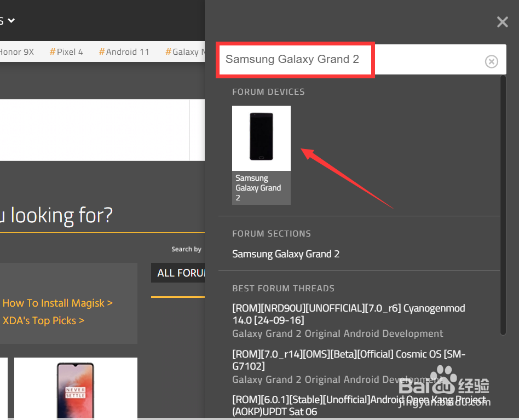519x420 pixels.
Task: Open the Samsung Galaxy Grand 2 device thumbnail
Action: 261,155
